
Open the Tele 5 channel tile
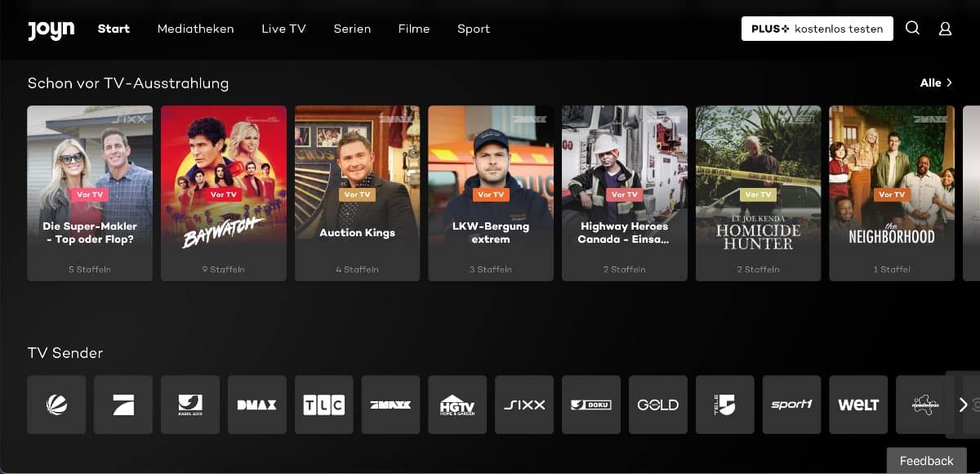[x=725, y=405]
